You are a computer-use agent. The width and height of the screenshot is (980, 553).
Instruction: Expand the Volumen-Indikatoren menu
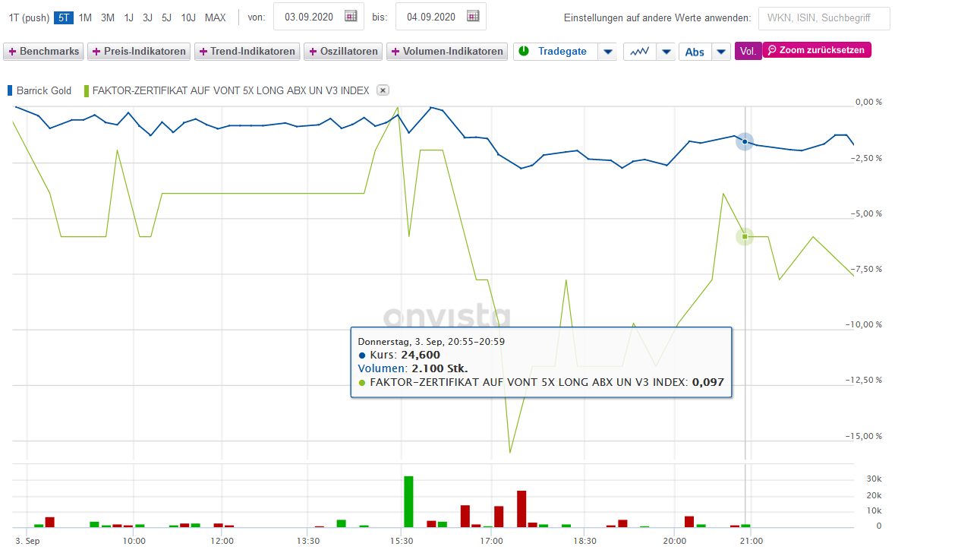447,52
